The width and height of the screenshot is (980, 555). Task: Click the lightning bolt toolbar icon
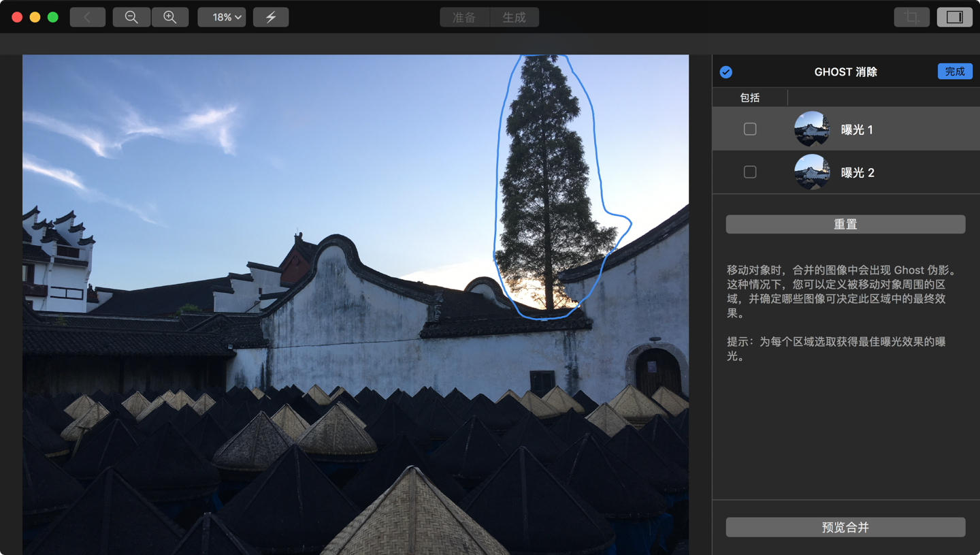(271, 17)
